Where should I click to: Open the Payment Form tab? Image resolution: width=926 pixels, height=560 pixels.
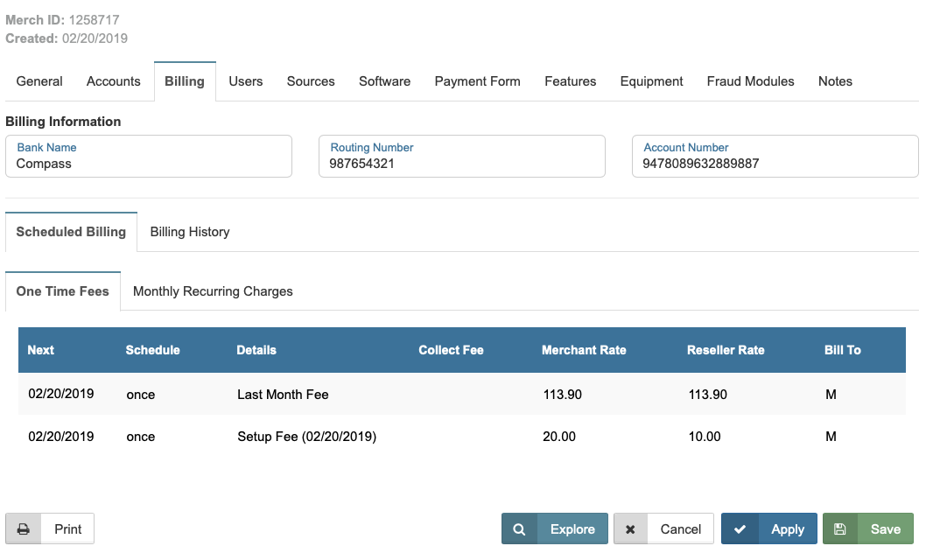pyautogui.click(x=477, y=81)
